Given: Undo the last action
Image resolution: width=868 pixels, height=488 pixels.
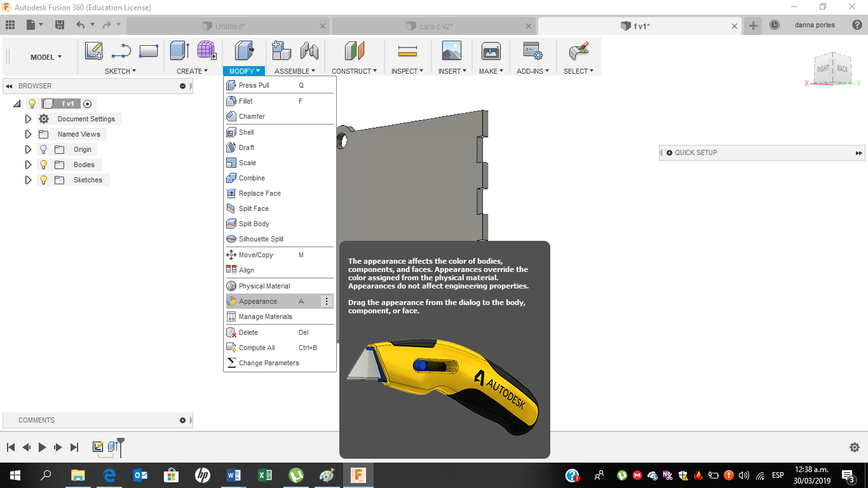Looking at the screenshot, I should click(80, 25).
